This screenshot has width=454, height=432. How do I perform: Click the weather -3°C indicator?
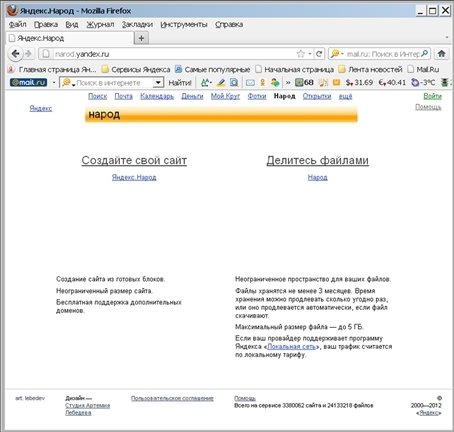click(x=423, y=82)
